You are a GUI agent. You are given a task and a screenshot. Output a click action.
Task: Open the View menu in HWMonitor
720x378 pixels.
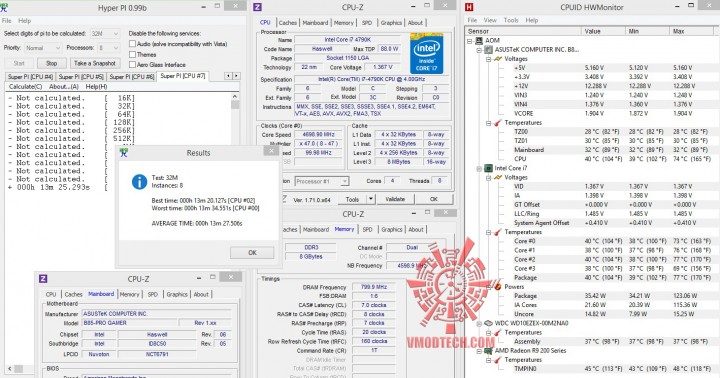490,20
